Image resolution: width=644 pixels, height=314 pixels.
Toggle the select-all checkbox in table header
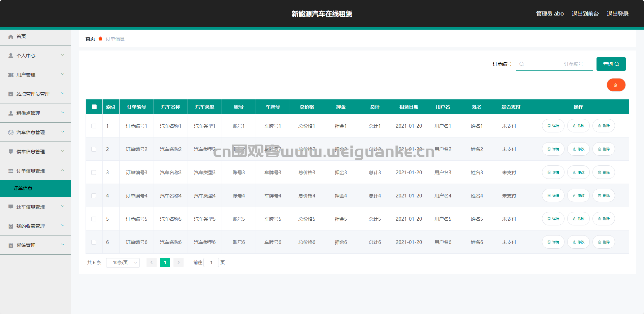click(x=94, y=107)
